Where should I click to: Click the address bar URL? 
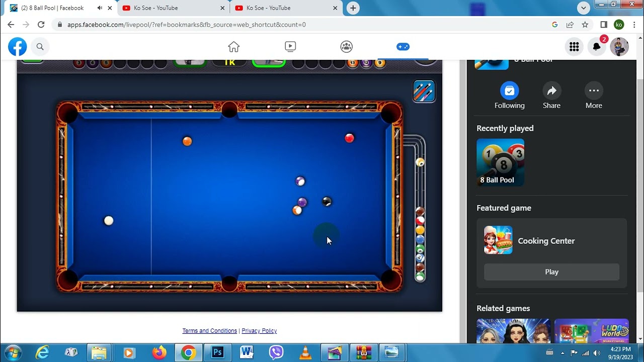point(187,25)
